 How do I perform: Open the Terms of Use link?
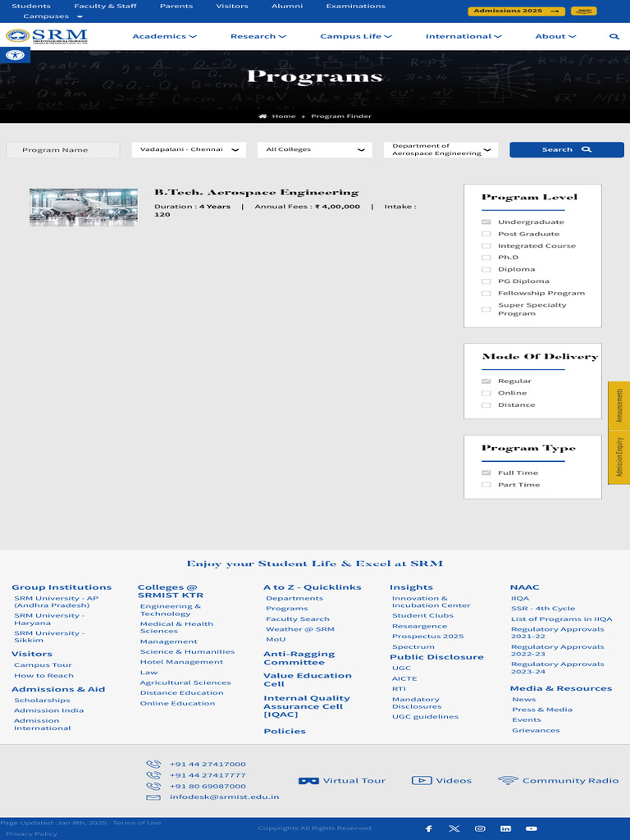tap(137, 823)
